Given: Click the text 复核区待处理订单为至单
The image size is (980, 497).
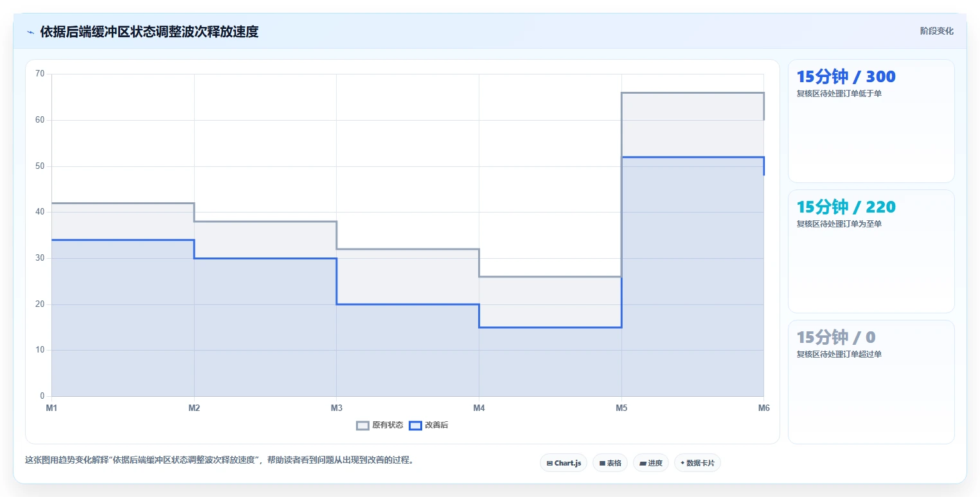Looking at the screenshot, I should pos(839,224).
